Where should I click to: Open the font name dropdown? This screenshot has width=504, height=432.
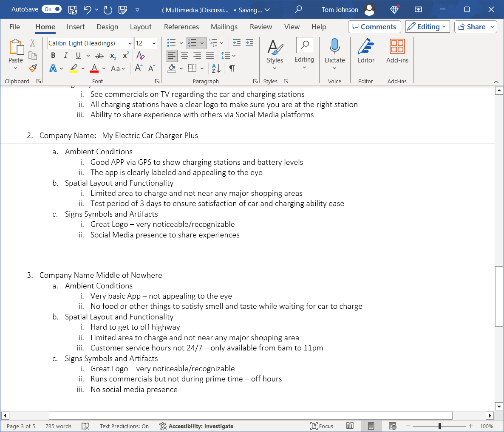pyautogui.click(x=130, y=43)
